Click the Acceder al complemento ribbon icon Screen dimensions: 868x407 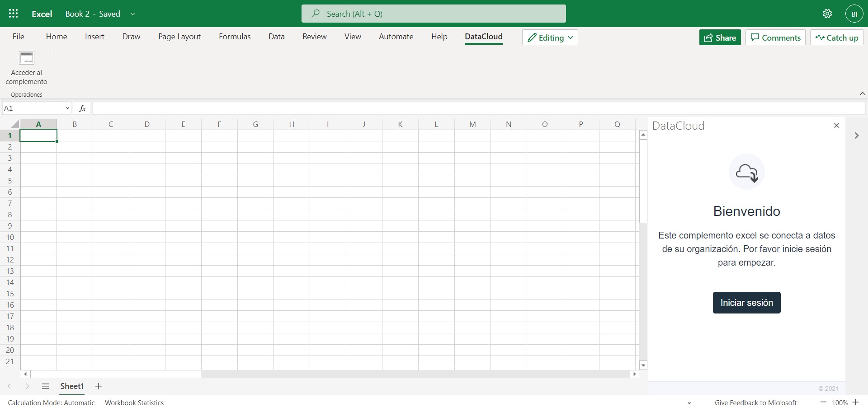click(27, 58)
